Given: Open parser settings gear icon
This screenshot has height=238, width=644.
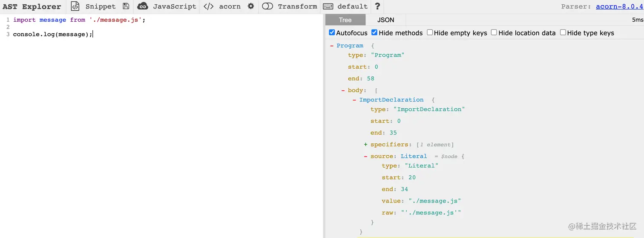Looking at the screenshot, I should (x=251, y=6).
